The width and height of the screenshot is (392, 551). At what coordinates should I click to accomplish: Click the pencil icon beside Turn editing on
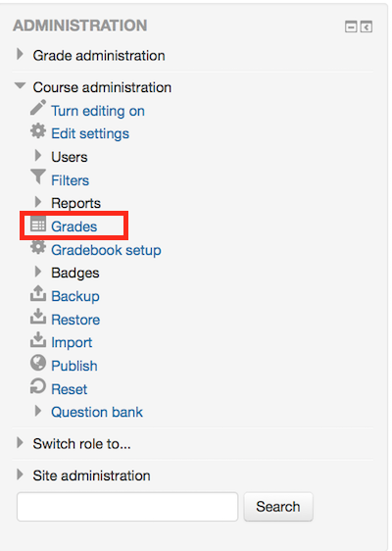tap(38, 108)
